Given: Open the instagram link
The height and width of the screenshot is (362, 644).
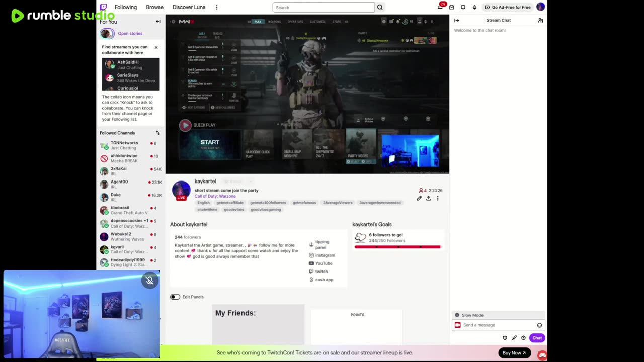Looking at the screenshot, I should (322, 255).
